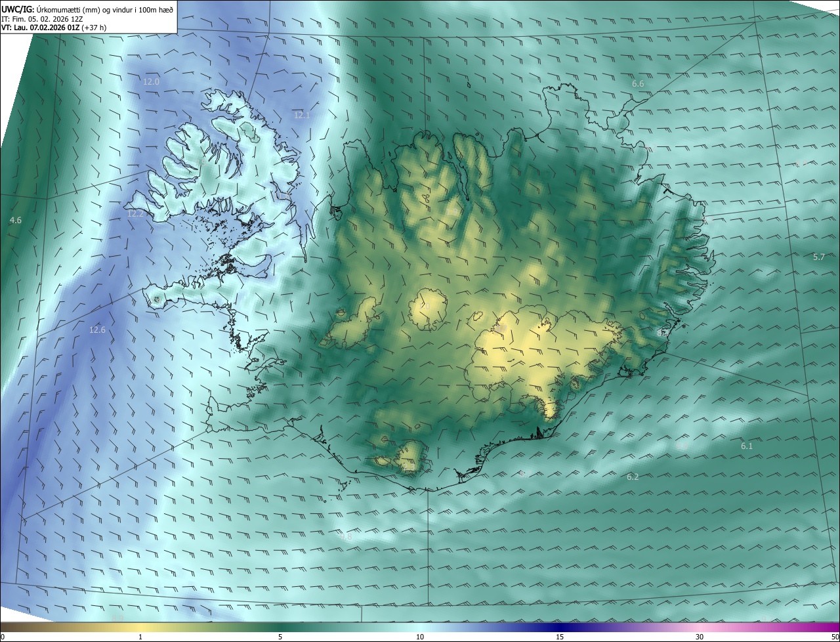Viewport: 840px width, 642px height.
Task: Select the '15' tick label on the color scale
Action: coord(560,637)
